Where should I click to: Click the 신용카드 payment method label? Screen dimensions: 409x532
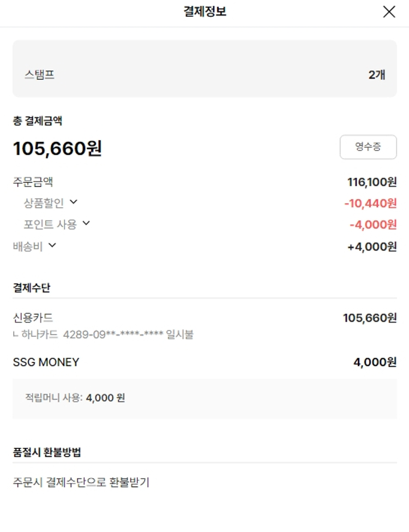coord(33,318)
